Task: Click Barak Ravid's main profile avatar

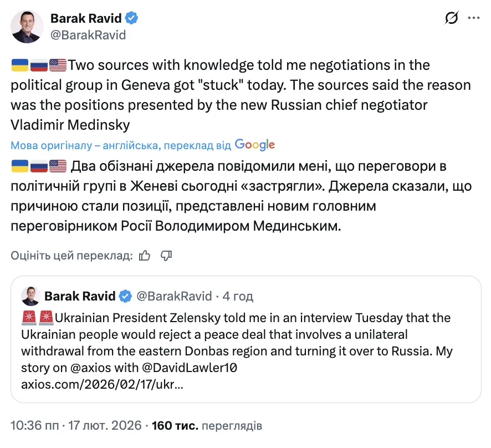Action: tap(27, 27)
